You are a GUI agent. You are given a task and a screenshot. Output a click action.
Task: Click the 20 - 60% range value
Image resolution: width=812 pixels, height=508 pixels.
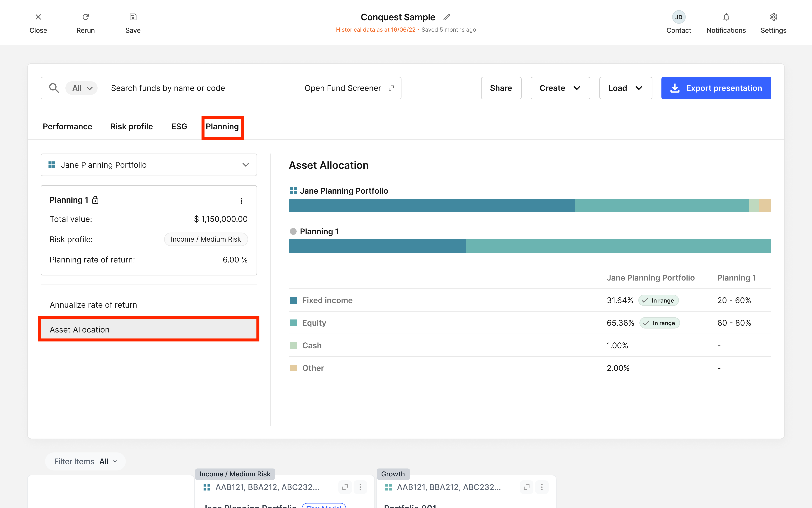[734, 300]
